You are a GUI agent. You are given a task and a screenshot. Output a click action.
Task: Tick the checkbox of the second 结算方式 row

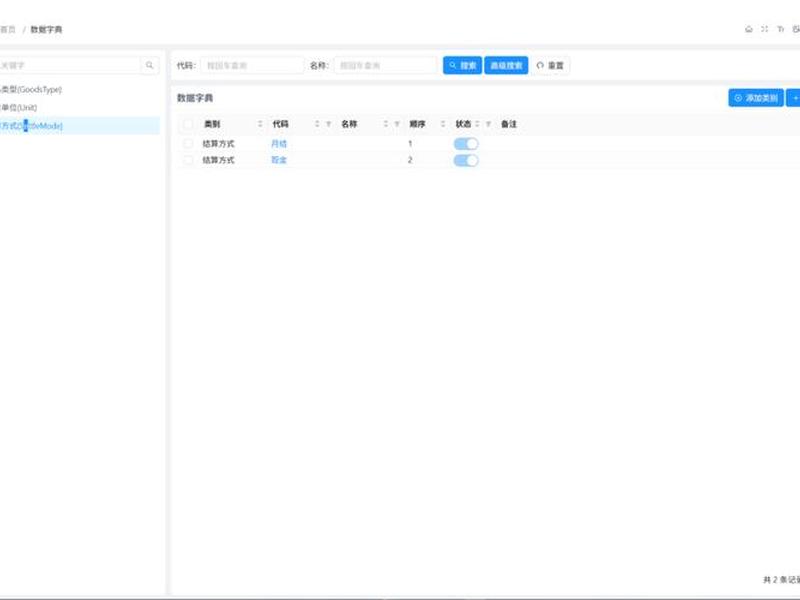point(188,160)
